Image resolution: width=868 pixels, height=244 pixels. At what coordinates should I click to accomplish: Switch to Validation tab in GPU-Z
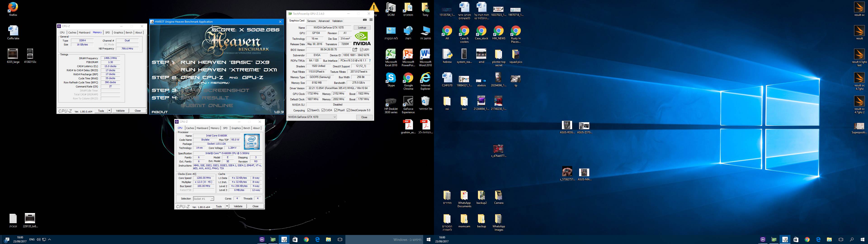pyautogui.click(x=337, y=21)
